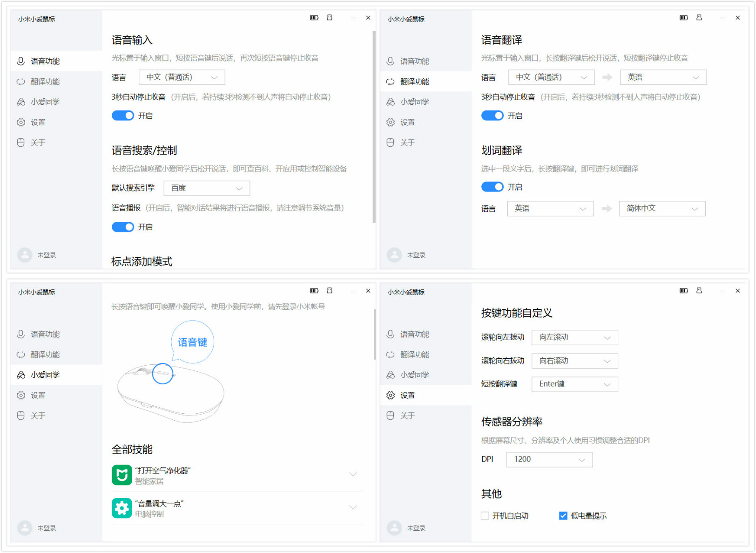
Task: Toggle 3秒自动停止收音 switch under 语音翻译
Action: click(493, 116)
